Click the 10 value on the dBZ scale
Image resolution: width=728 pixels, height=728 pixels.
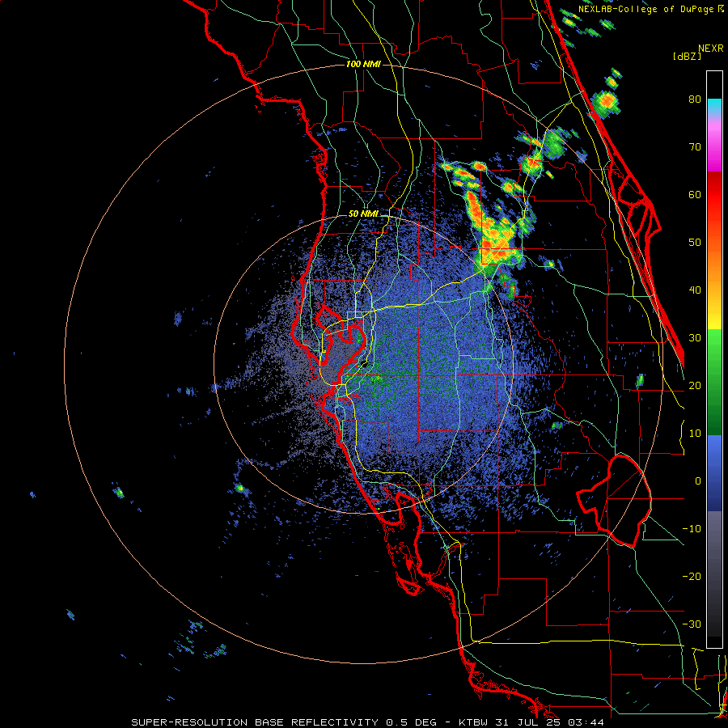(x=695, y=434)
